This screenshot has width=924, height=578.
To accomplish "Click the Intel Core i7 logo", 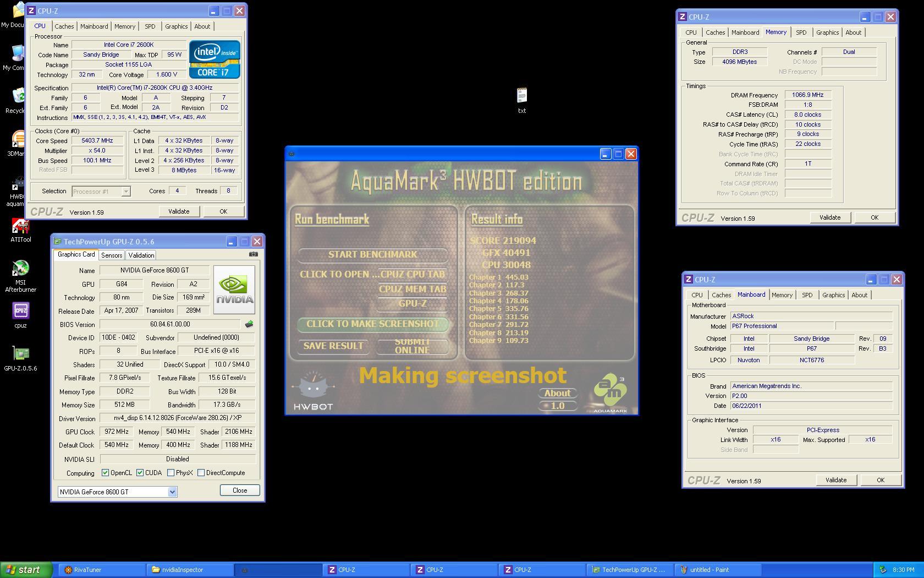I will coord(215,59).
